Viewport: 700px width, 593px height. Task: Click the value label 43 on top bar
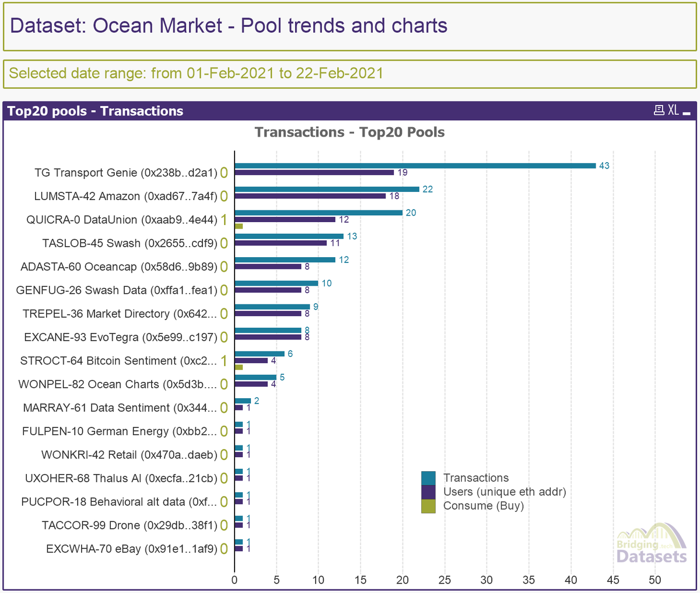point(604,166)
